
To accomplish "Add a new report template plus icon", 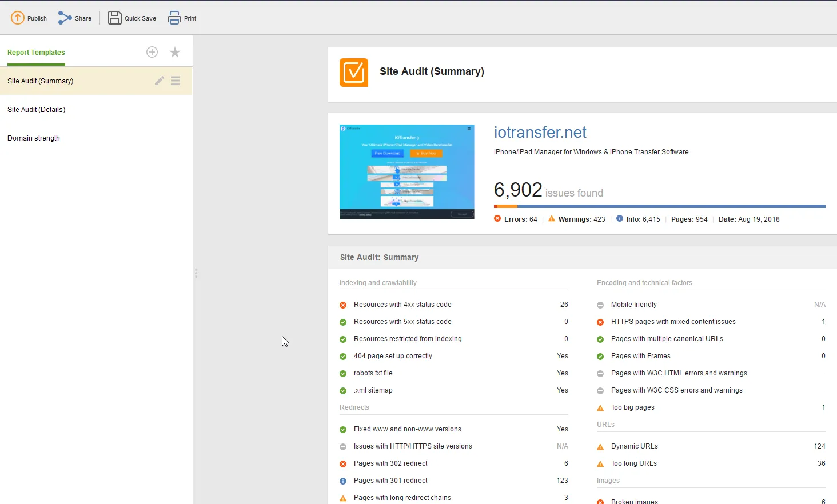I will [x=152, y=52].
